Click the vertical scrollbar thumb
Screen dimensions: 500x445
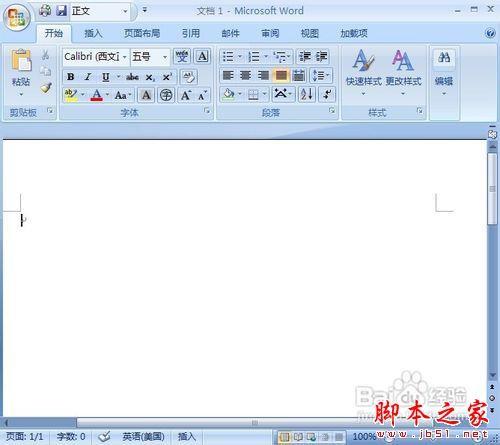[492, 189]
